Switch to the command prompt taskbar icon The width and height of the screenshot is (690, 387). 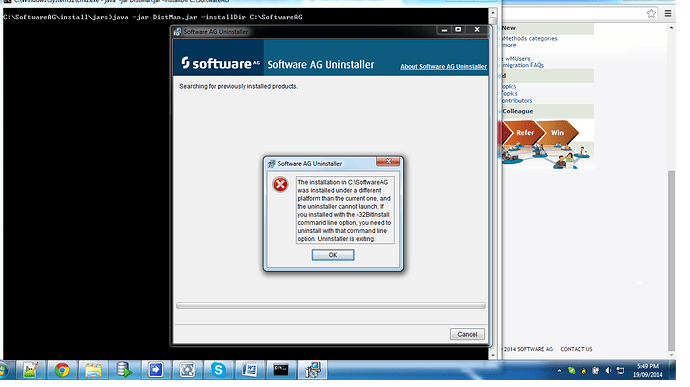(x=281, y=370)
